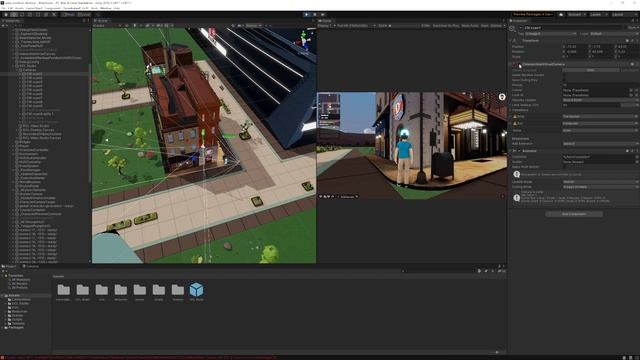Edit the object name field in Inspector
This screenshot has height=360, width=640.
(574, 28)
